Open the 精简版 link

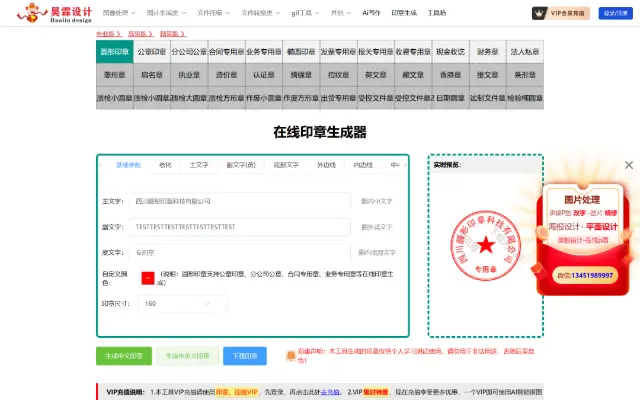pyautogui.click(x=173, y=34)
